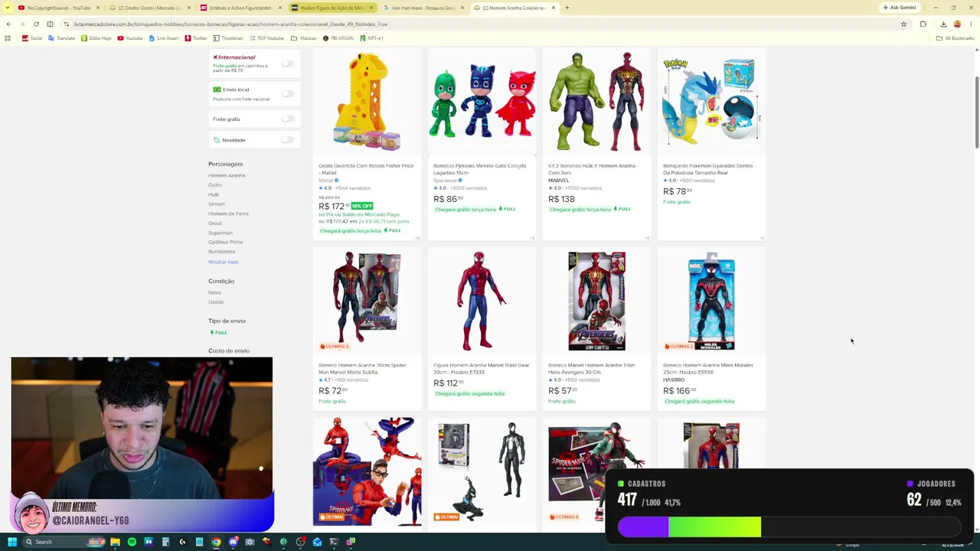Open the Thumbnail bookmark
The image size is (980, 551).
[227, 37]
